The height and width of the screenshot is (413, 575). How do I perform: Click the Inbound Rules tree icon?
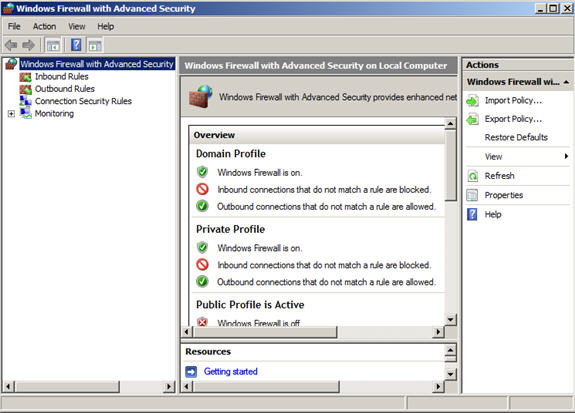click(x=25, y=77)
